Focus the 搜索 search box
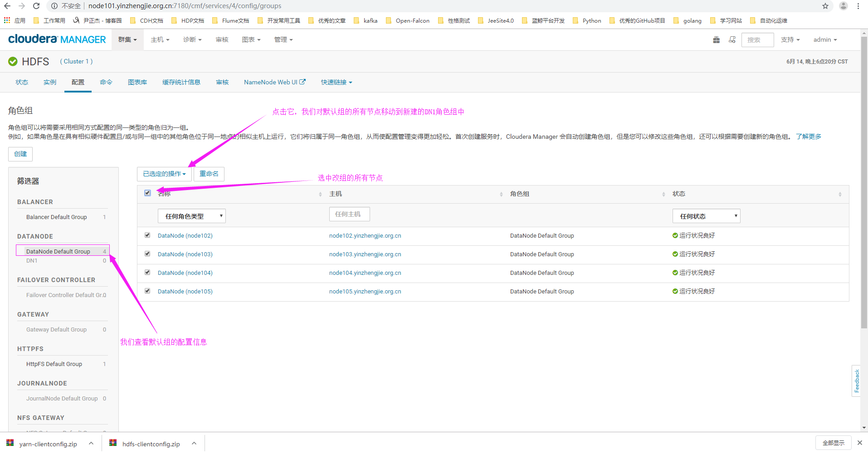This screenshot has width=868, height=454. (758, 40)
